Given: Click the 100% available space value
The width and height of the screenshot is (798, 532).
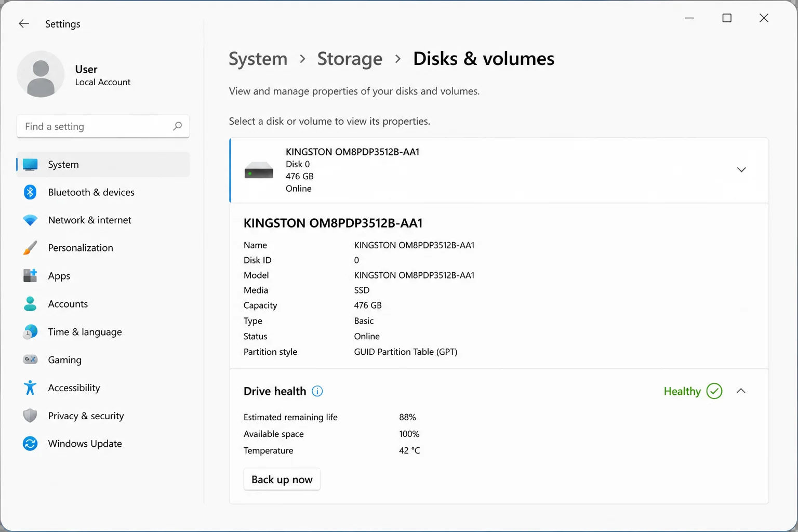Looking at the screenshot, I should (409, 434).
